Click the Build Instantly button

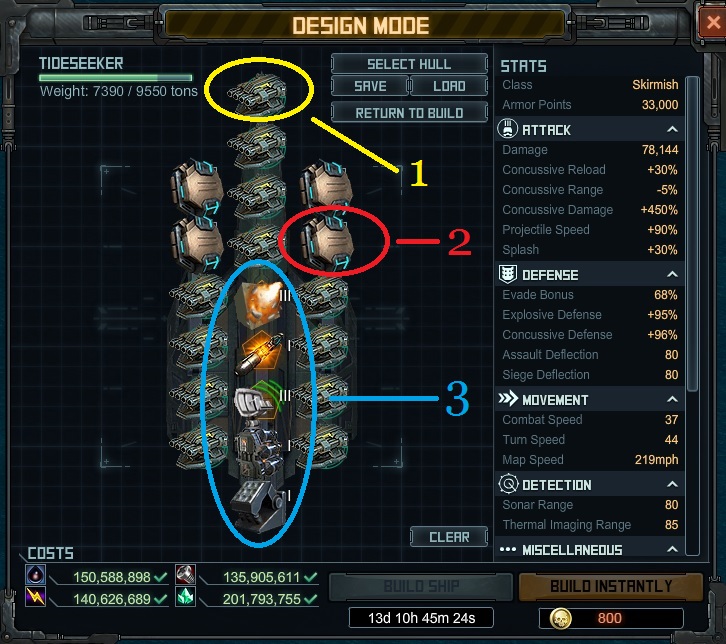coord(611,587)
